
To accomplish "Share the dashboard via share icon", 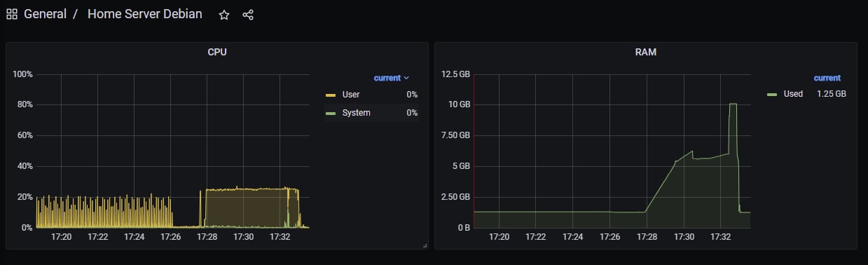I will [x=248, y=15].
